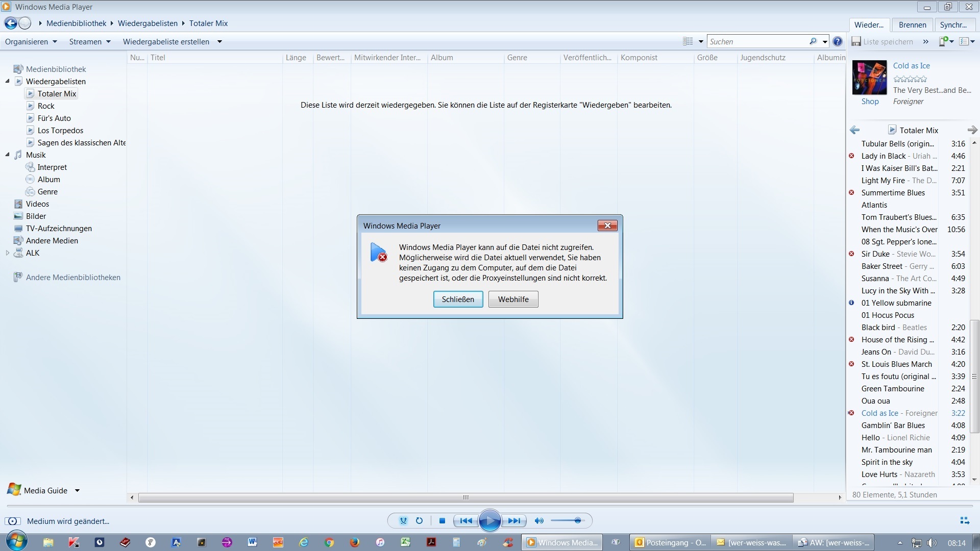Expand the ALK tree node
Viewport: 980px width, 551px height.
(x=8, y=253)
